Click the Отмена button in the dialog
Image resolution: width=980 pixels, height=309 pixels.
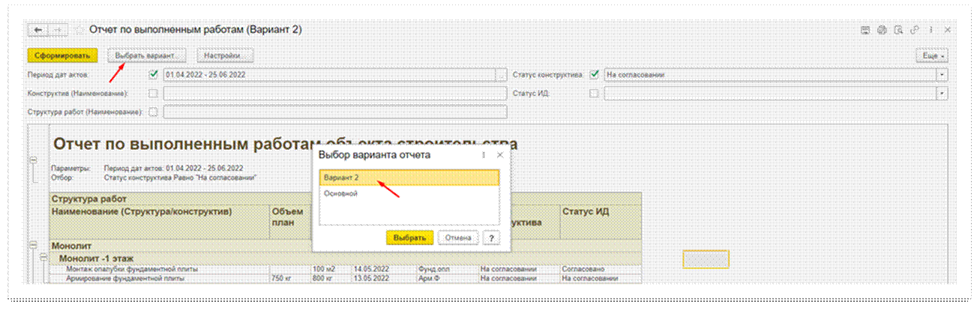(x=458, y=238)
